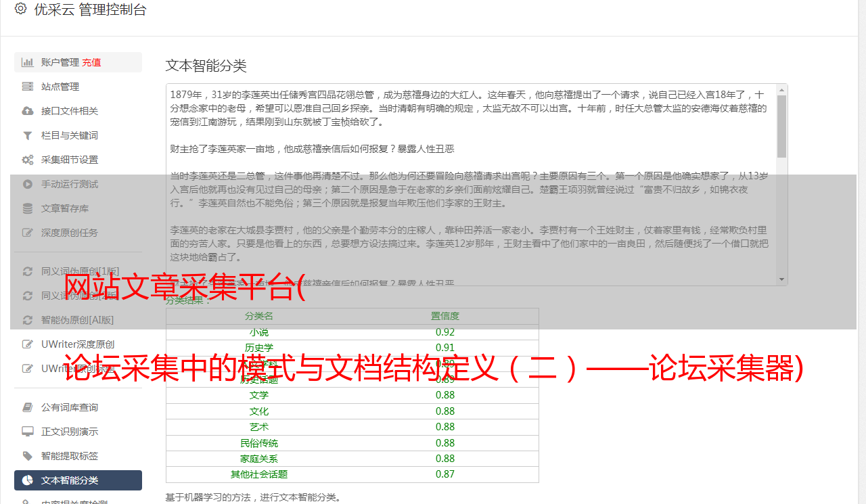Click the 民俗传统 category cell
The image size is (866, 504).
[259, 443]
